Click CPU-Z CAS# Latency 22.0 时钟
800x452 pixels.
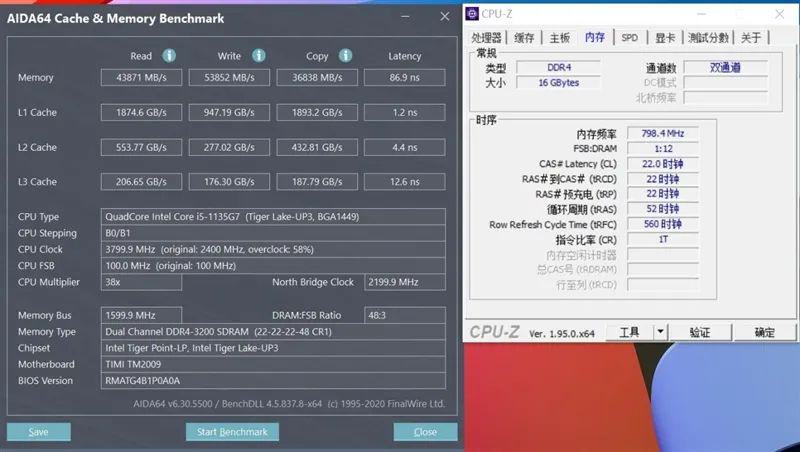(663, 164)
